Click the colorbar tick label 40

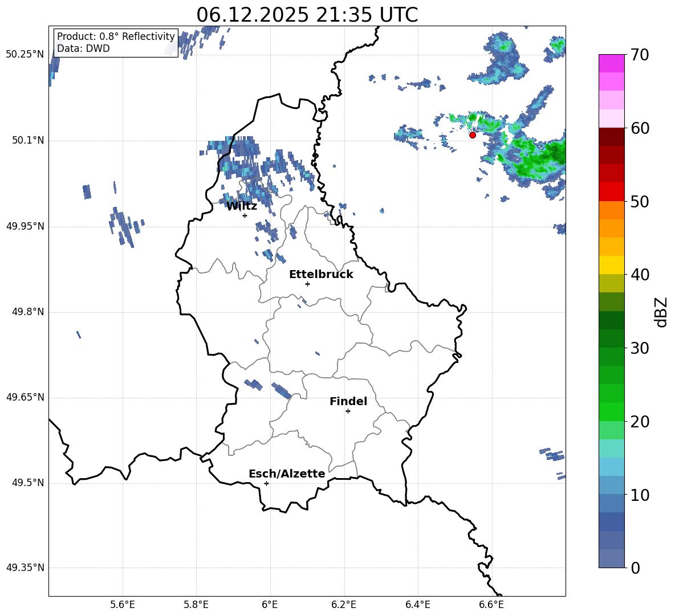pyautogui.click(x=640, y=275)
